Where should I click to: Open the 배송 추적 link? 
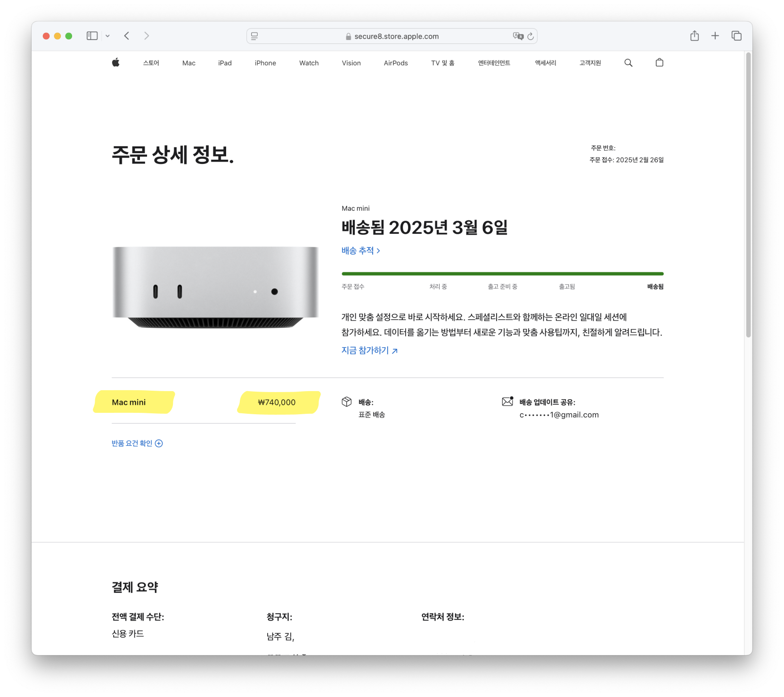coord(360,250)
